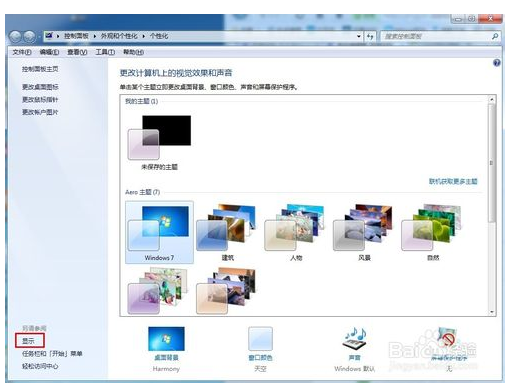Expand the arrow before 控制面板 breadcrumb
Viewport: 514px width, 385px height.
tap(58, 36)
